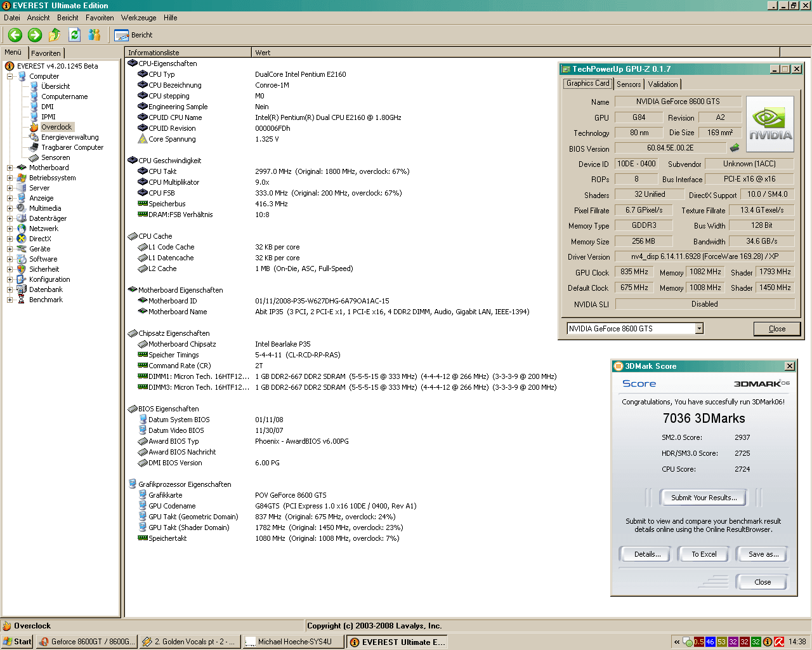The width and height of the screenshot is (812, 650).
Task: Switch to GPU-Z Validation tab
Action: (x=663, y=84)
